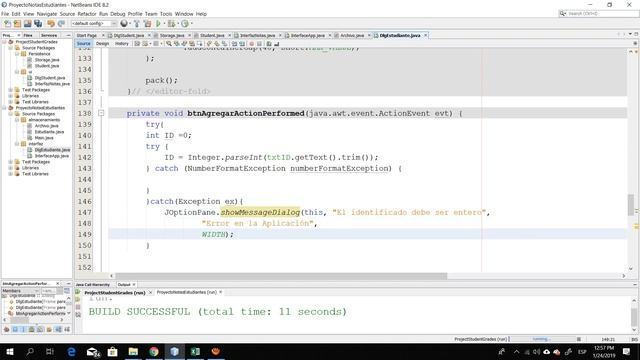Click the green Run Project arrow

(158, 24)
